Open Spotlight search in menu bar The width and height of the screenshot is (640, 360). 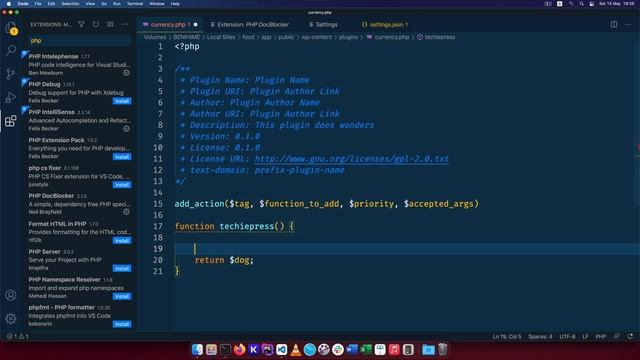pyautogui.click(x=582, y=4)
